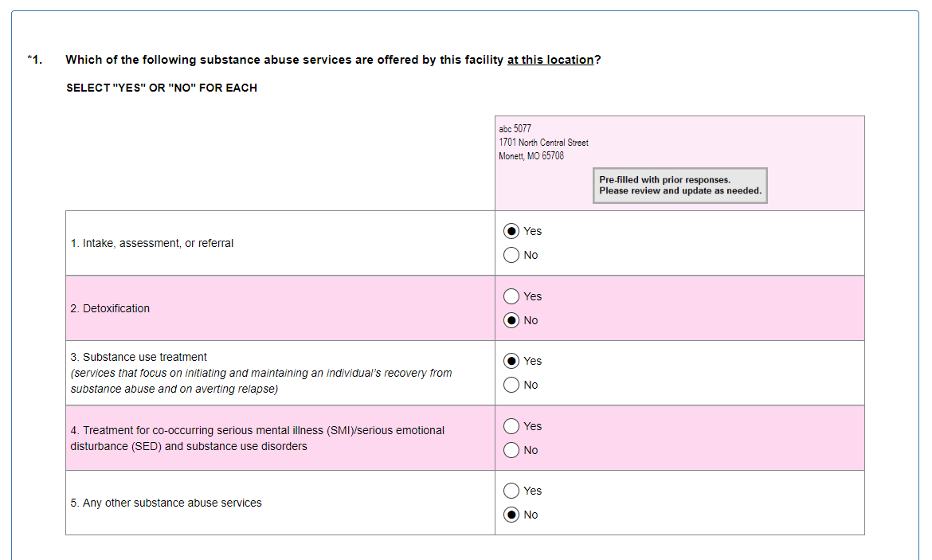Click the "Pre-filled with prior responses" notice box
The width and height of the screenshot is (932, 560).
tap(679, 186)
